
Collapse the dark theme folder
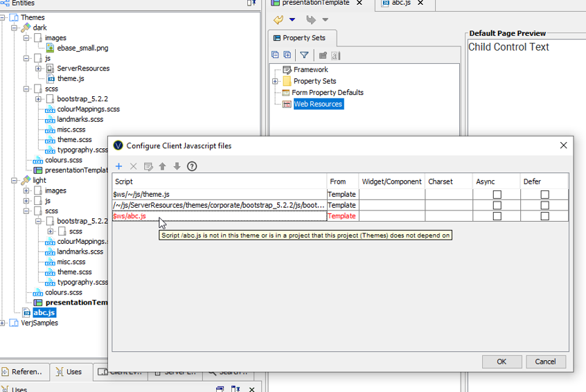pyautogui.click(x=15, y=28)
